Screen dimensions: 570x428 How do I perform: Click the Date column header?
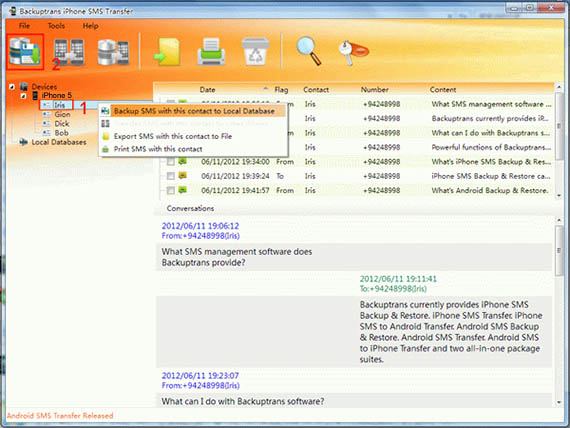click(x=207, y=89)
